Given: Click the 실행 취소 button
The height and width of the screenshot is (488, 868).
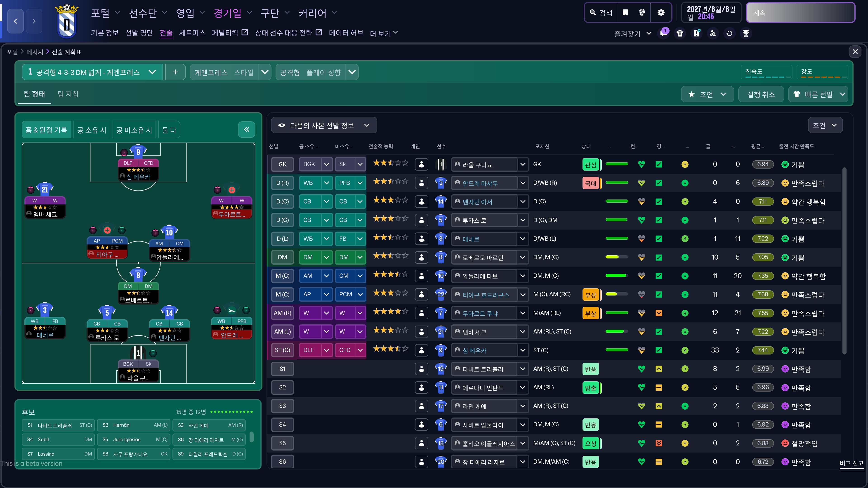Looking at the screenshot, I should click(761, 95).
